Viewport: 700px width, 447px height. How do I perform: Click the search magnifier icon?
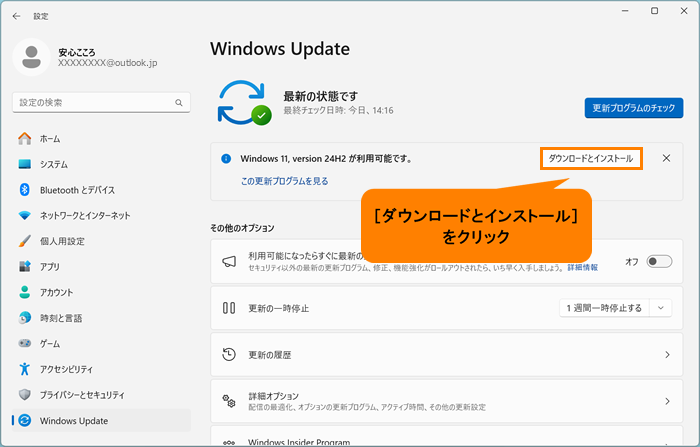180,103
